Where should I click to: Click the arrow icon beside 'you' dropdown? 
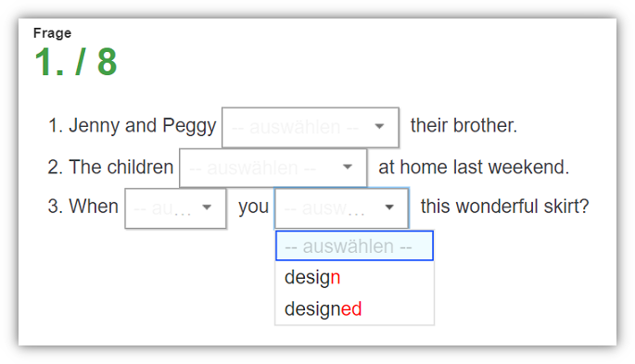tap(389, 207)
